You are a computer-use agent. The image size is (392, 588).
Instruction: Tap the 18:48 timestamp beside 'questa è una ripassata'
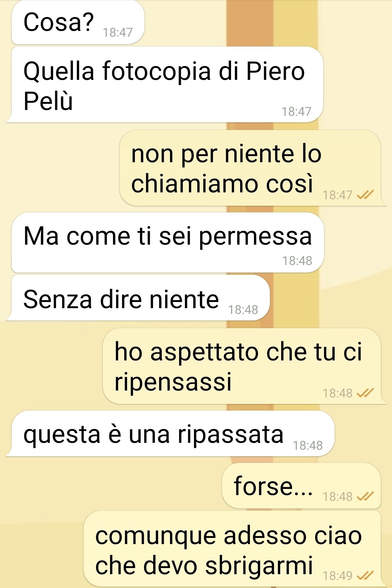(308, 445)
